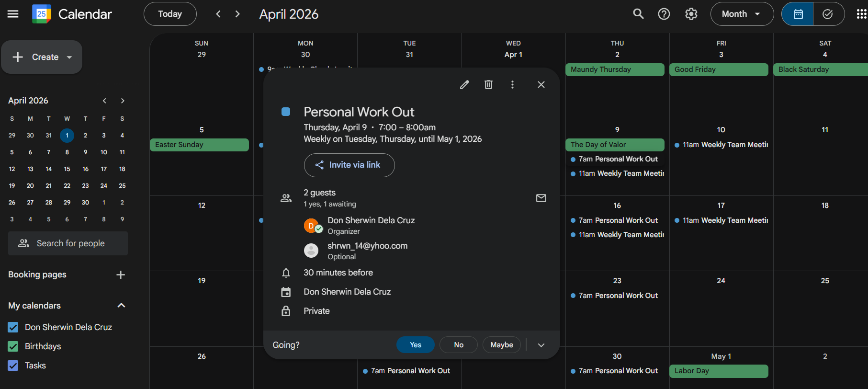Close the event details popup
Screen dimensions: 868x389
point(541,84)
